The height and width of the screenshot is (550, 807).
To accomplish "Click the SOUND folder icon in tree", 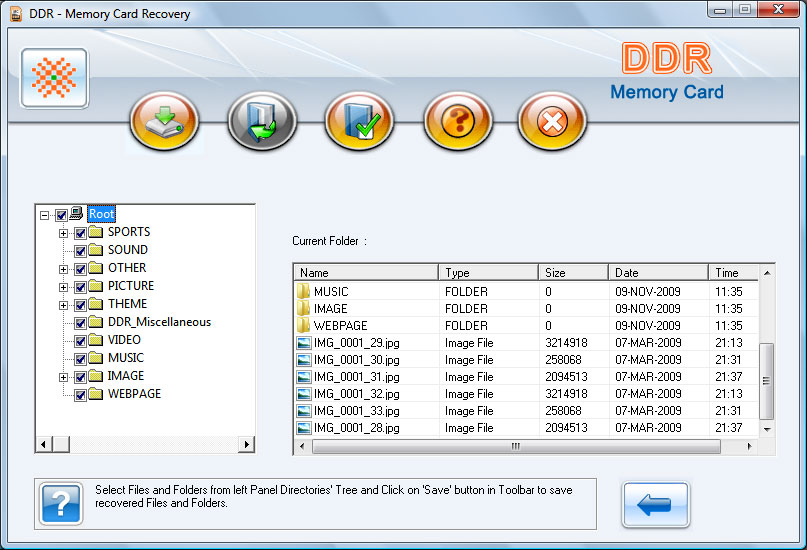I will 96,250.
